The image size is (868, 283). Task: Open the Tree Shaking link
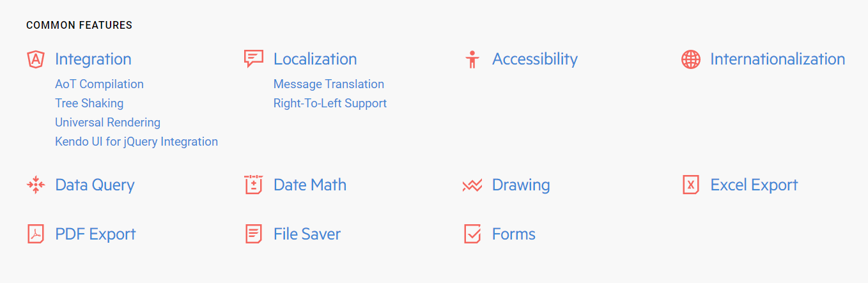89,103
